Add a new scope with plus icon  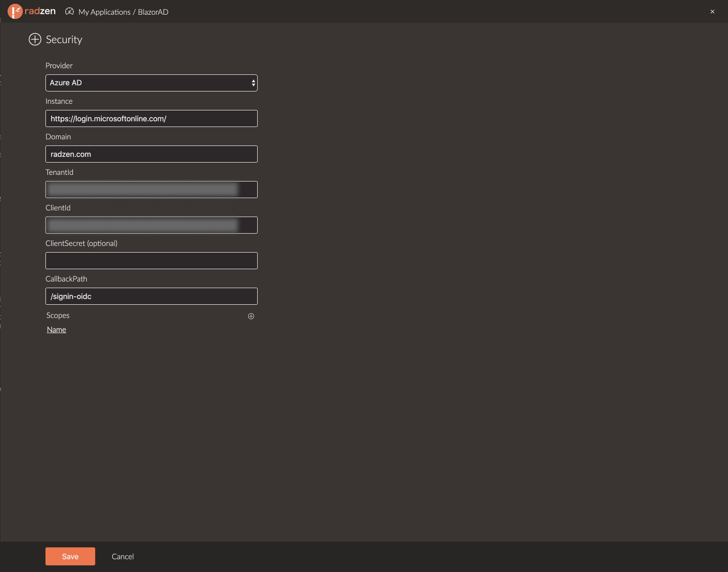[x=251, y=316]
